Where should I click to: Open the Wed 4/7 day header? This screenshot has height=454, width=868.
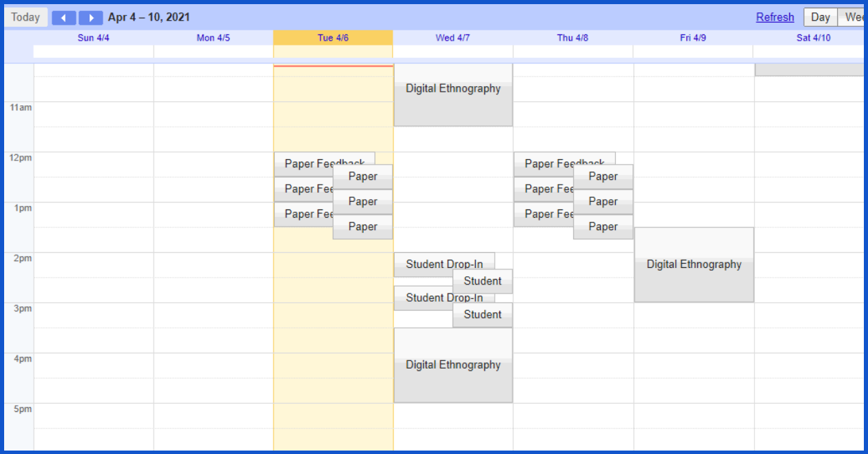(453, 38)
